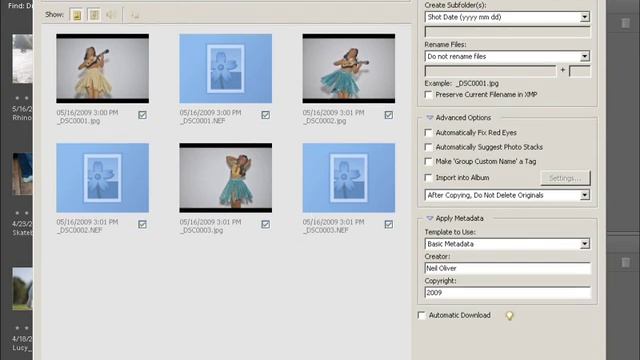This screenshot has width=640, height=360.
Task: Open the After Copying delete options dropdown
Action: [585, 195]
